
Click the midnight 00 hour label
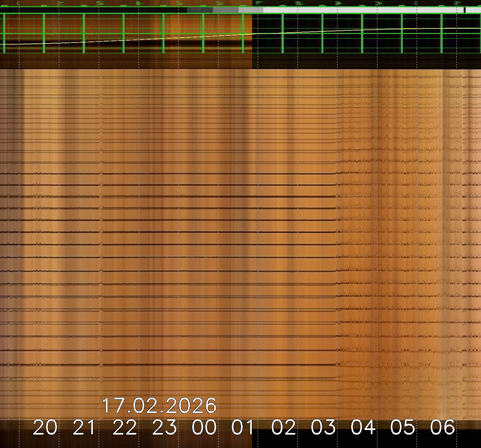coord(204,427)
